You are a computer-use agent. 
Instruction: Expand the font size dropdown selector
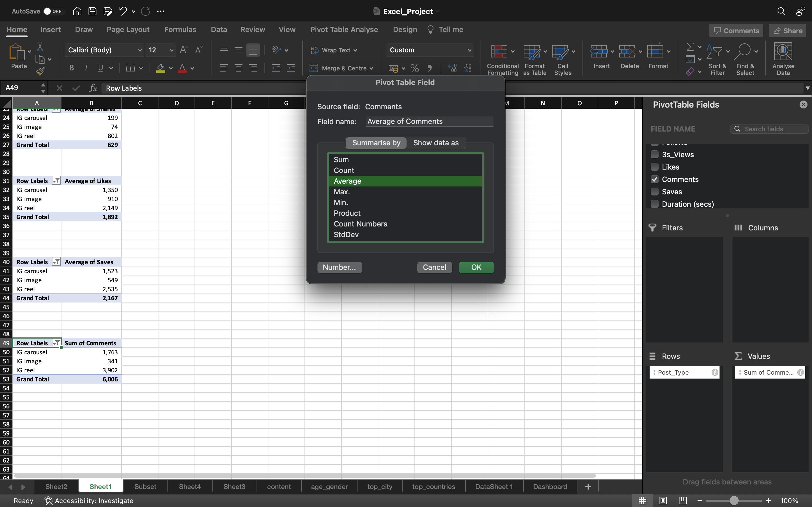pos(171,50)
